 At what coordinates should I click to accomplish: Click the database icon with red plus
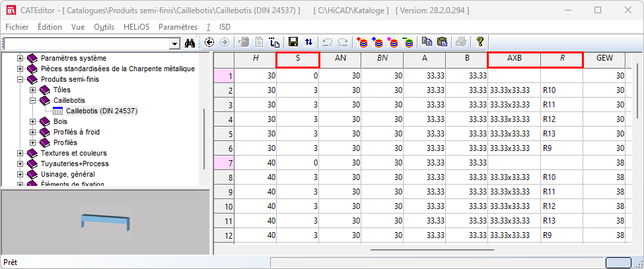coord(362,42)
